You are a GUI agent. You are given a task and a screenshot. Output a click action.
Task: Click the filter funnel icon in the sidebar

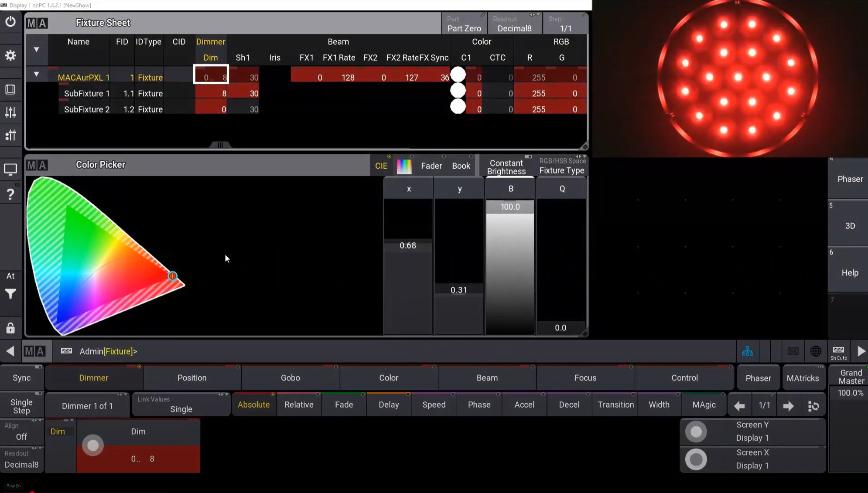click(10, 294)
